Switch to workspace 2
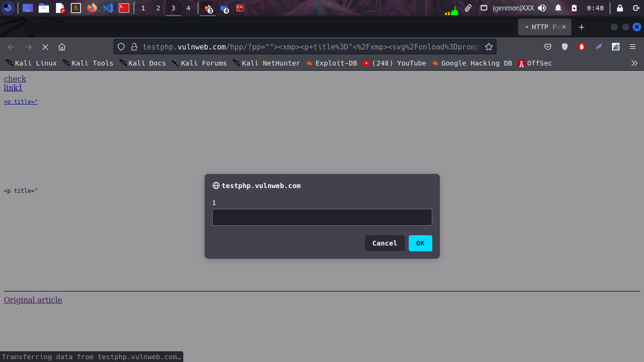Viewport: 644px width, 362px height. point(158,8)
